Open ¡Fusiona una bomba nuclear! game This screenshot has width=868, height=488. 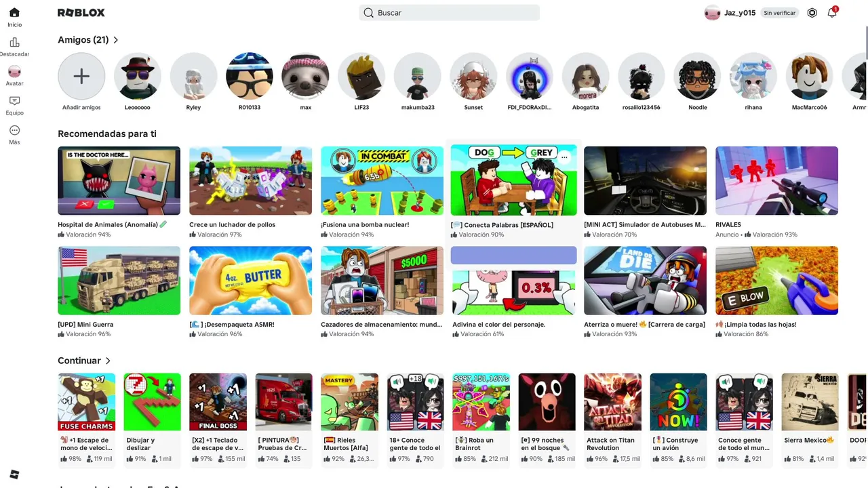click(x=382, y=180)
